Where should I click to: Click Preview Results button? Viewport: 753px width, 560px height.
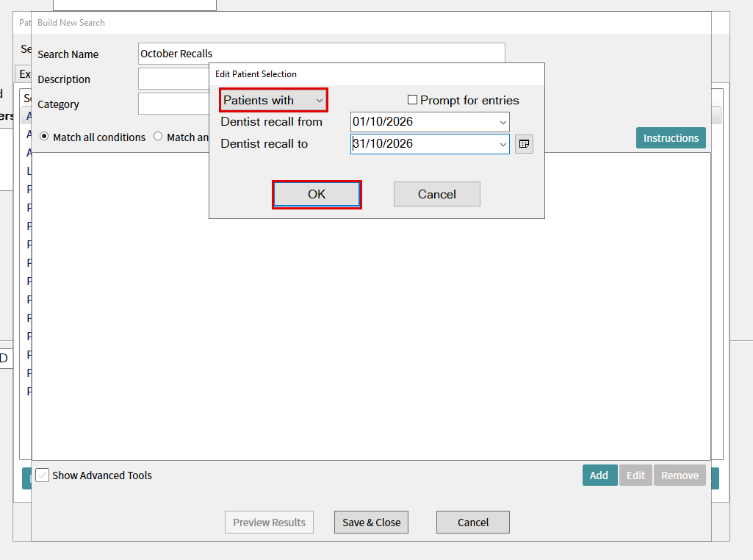click(x=269, y=522)
